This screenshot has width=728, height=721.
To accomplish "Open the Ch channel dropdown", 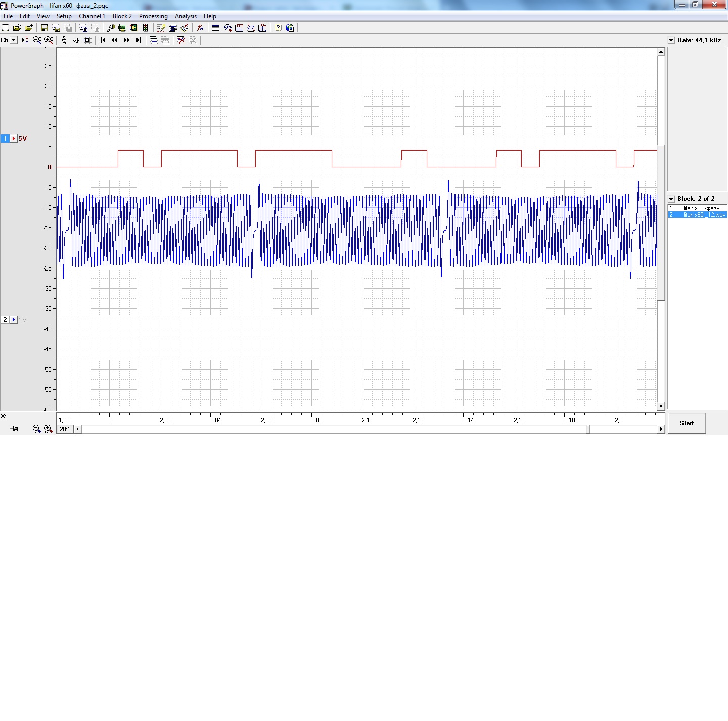I will (x=13, y=40).
